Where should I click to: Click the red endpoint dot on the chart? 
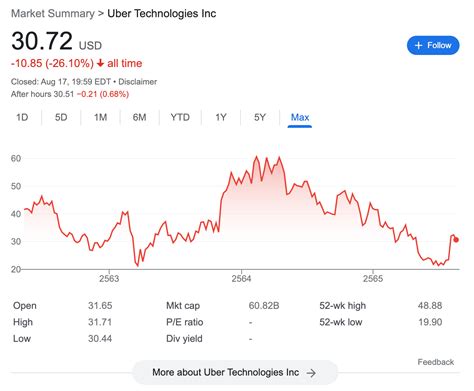pos(456,240)
